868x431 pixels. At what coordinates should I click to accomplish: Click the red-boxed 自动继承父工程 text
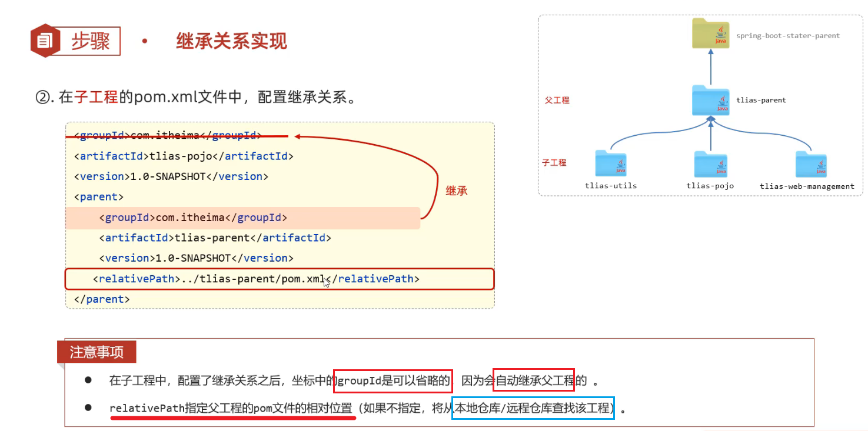(533, 380)
